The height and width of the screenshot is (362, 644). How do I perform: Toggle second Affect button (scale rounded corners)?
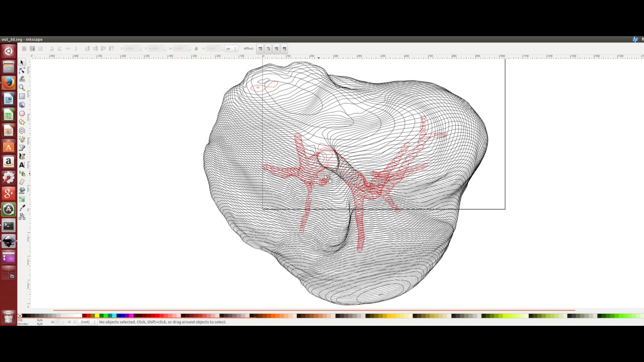pos(268,49)
